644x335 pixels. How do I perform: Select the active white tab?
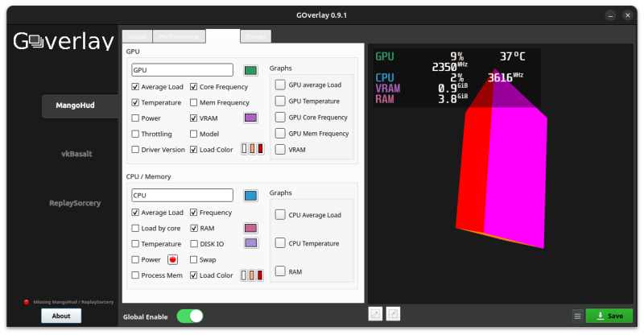(223, 36)
